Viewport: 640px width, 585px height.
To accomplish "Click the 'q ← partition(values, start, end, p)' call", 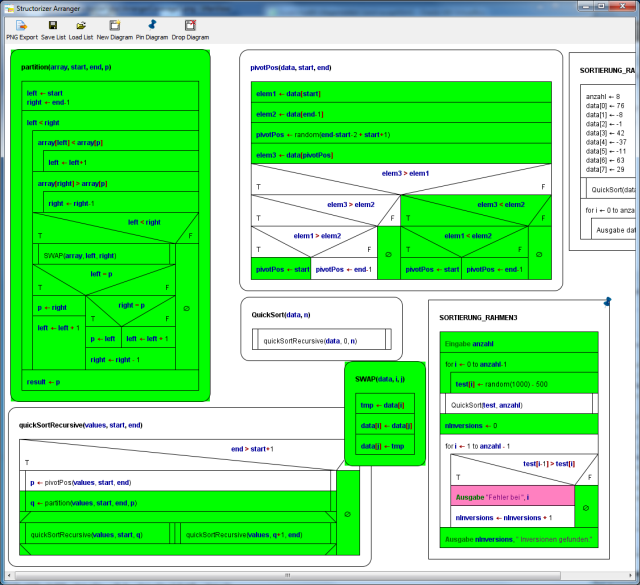I will pyautogui.click(x=178, y=502).
